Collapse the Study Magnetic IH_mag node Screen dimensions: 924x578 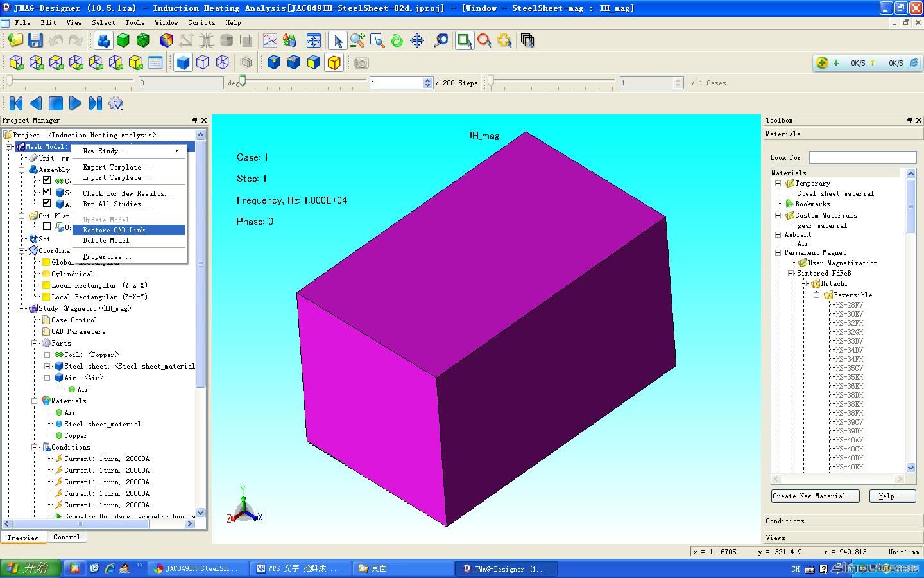(21, 308)
